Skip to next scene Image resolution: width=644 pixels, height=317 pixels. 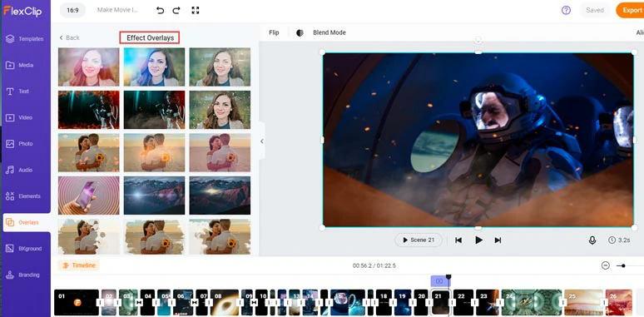498,240
